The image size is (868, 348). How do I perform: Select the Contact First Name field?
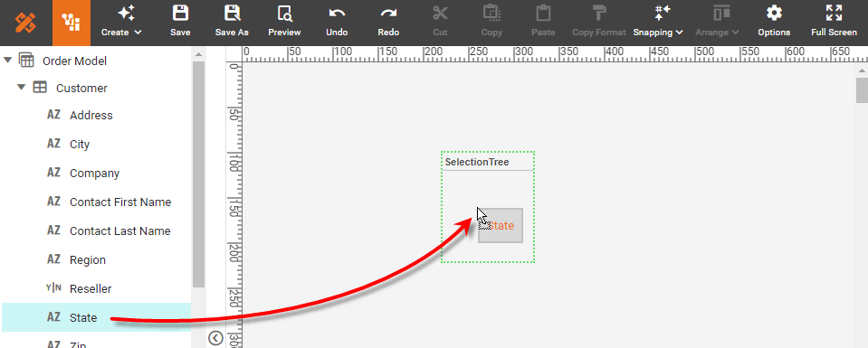pos(120,202)
